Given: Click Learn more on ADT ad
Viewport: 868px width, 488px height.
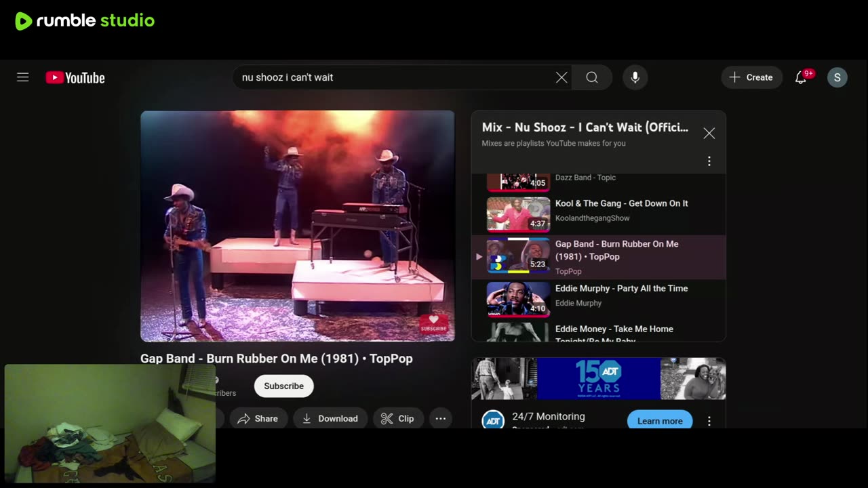Looking at the screenshot, I should [x=660, y=420].
